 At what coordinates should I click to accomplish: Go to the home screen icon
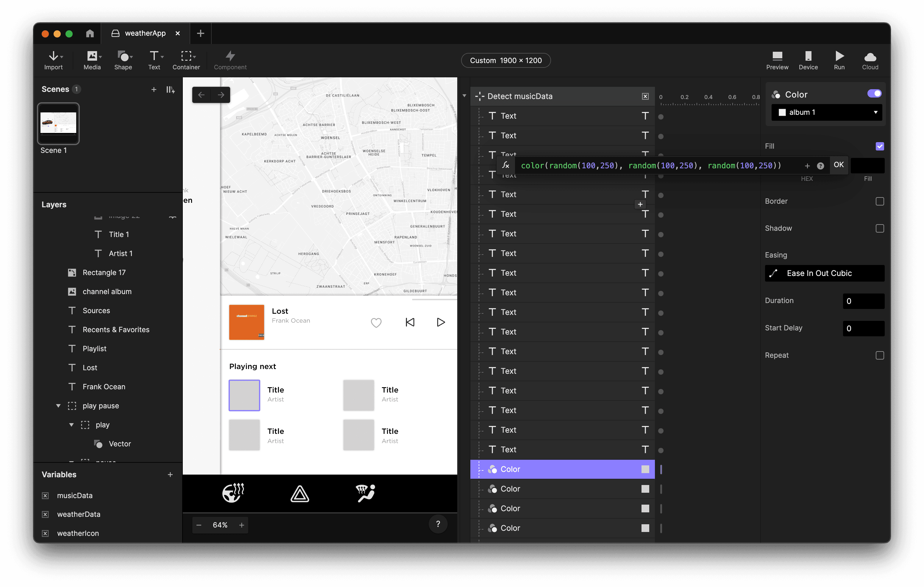(x=90, y=33)
